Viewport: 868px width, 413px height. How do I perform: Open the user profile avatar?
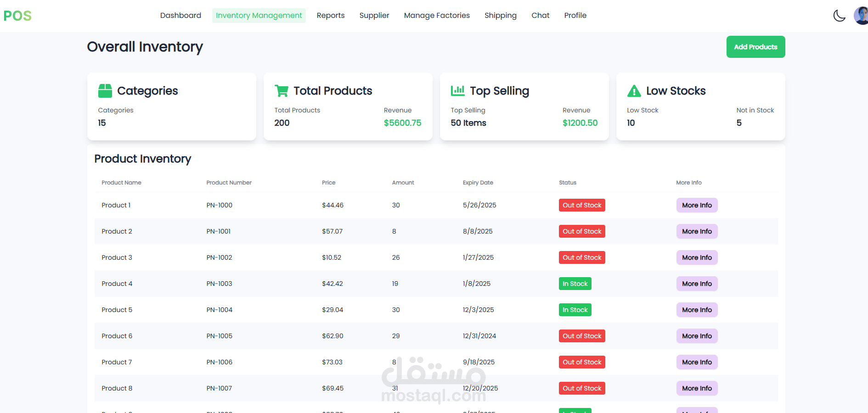[x=861, y=16]
